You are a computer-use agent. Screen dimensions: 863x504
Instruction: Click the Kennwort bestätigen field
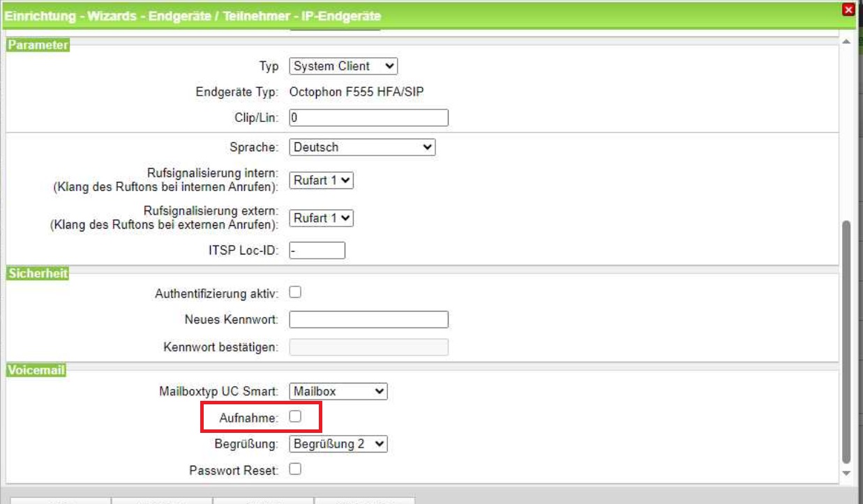(368, 347)
